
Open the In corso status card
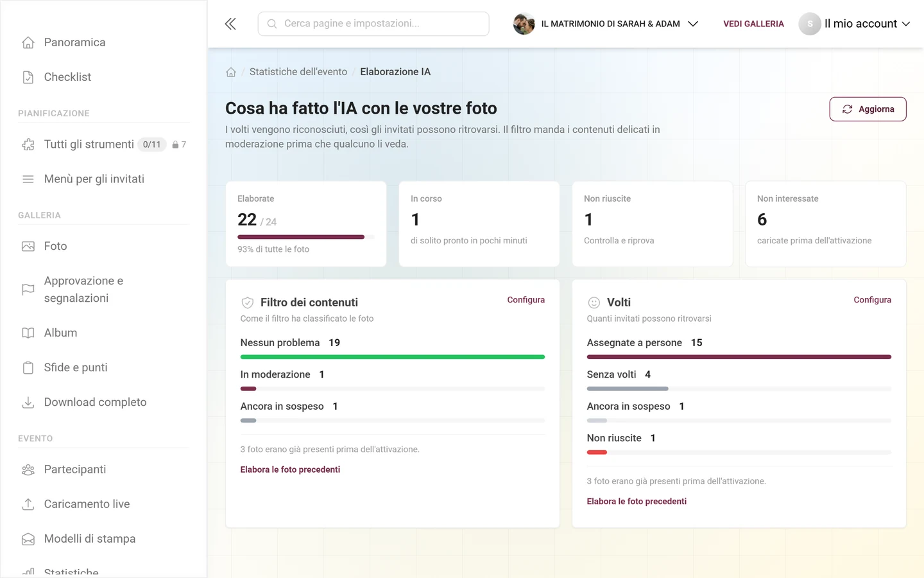tap(479, 224)
